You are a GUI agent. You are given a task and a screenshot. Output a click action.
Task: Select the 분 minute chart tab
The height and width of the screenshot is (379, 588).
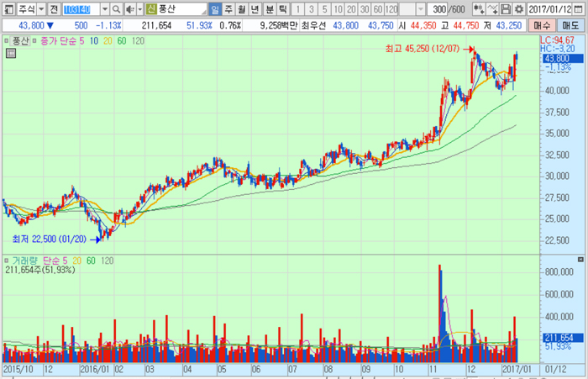(x=269, y=8)
